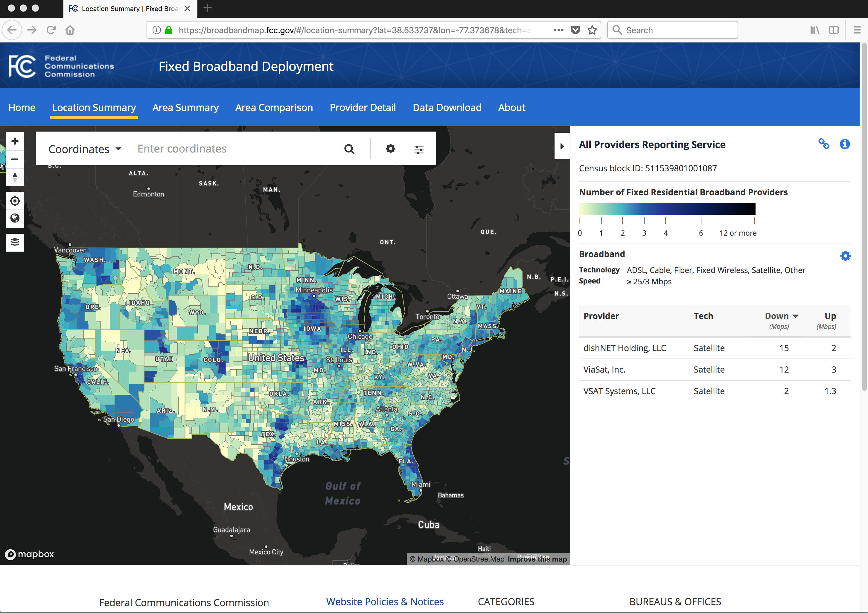
Task: Switch to Area Summary tab
Action: coord(185,108)
